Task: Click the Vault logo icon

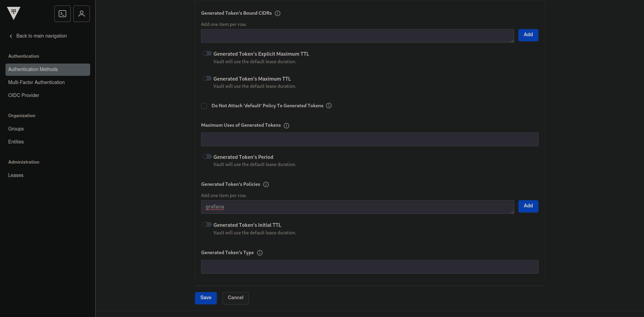Action: coord(14,13)
